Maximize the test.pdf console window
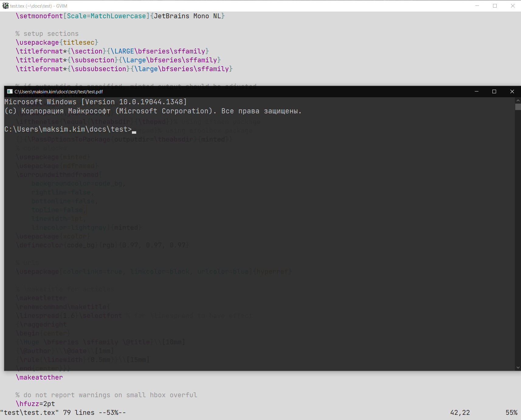Screen dimensions: 521x420 [x=494, y=91]
